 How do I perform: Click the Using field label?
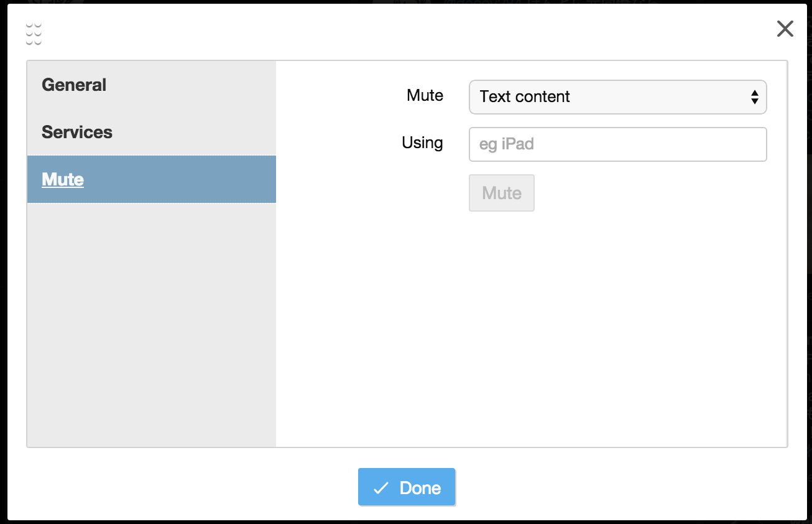(x=422, y=143)
